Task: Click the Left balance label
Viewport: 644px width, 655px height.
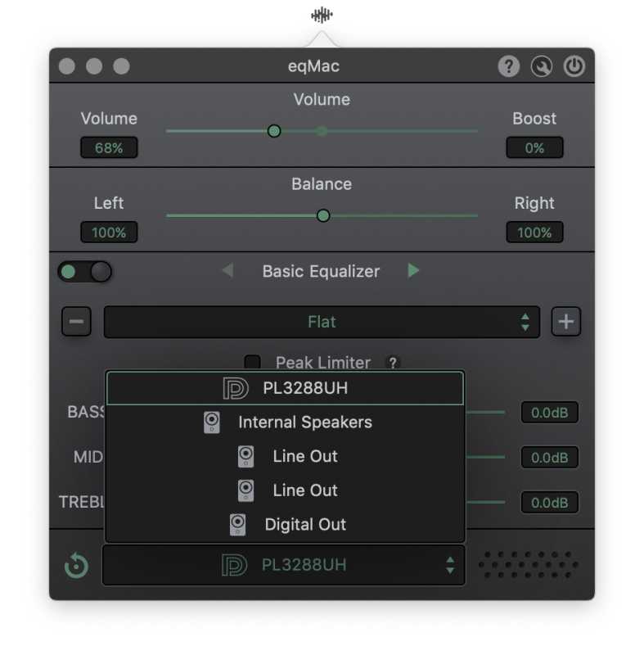Action: [109, 203]
